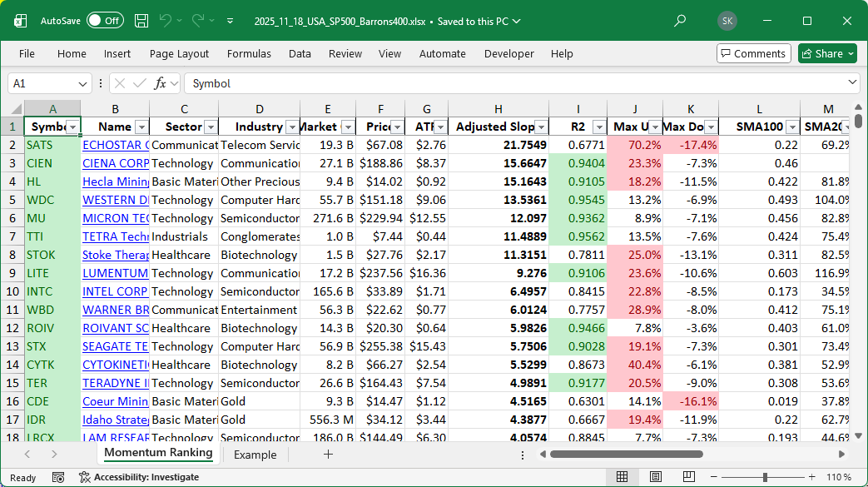This screenshot has width=868, height=487.
Task: Open the Search magnifier in title bar
Action: (x=680, y=21)
